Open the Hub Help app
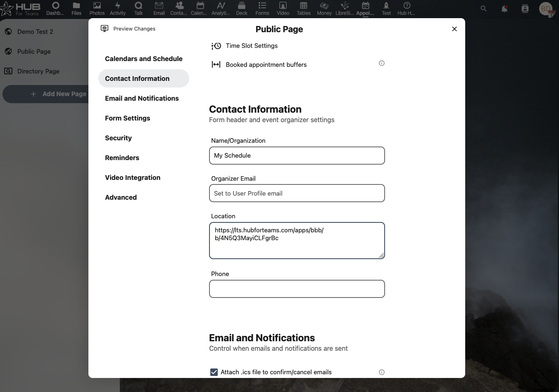 pyautogui.click(x=407, y=9)
